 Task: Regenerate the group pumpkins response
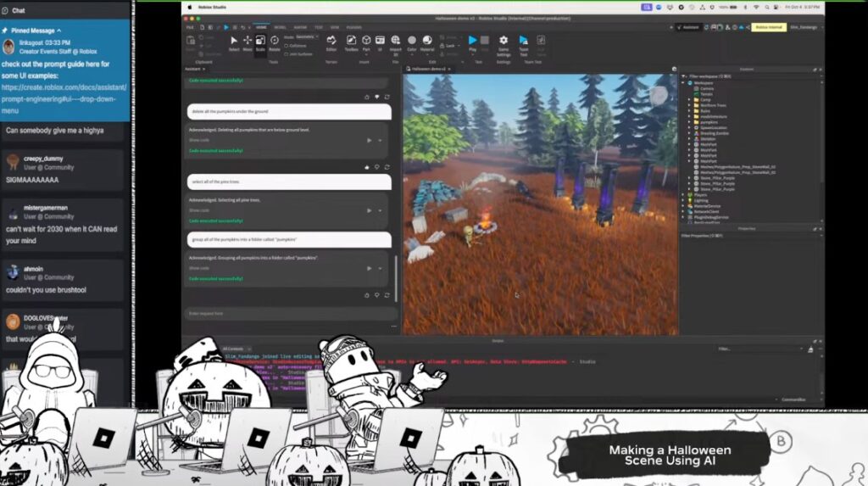pyautogui.click(x=387, y=295)
